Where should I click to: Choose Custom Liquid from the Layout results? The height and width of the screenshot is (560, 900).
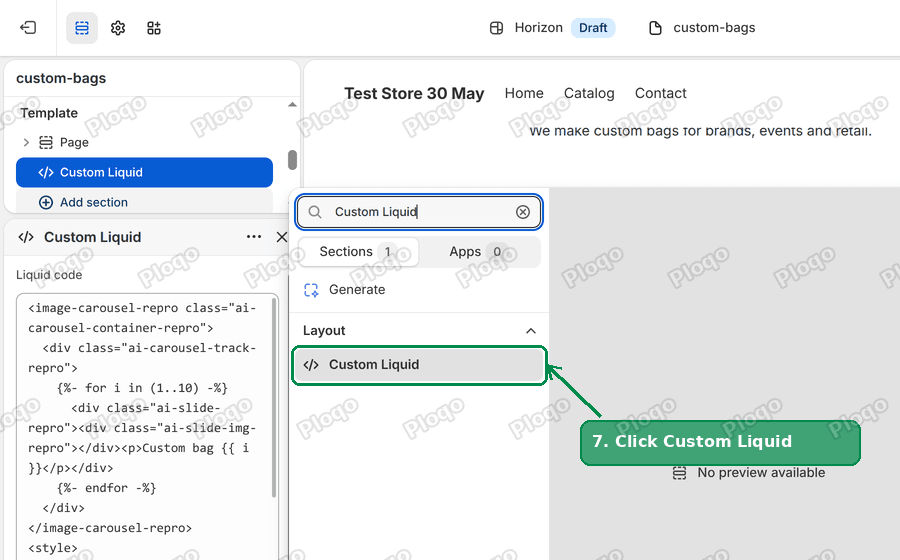tap(419, 365)
